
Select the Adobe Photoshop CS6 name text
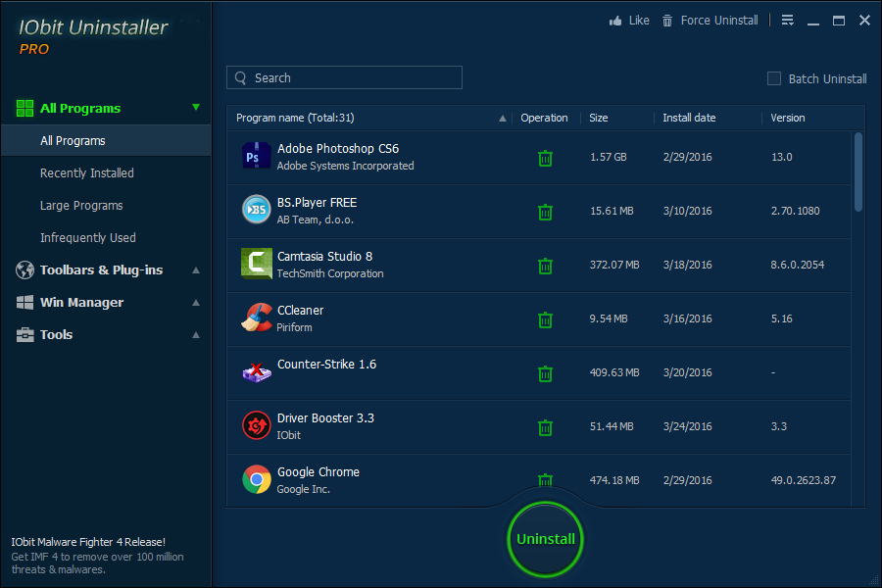338,149
